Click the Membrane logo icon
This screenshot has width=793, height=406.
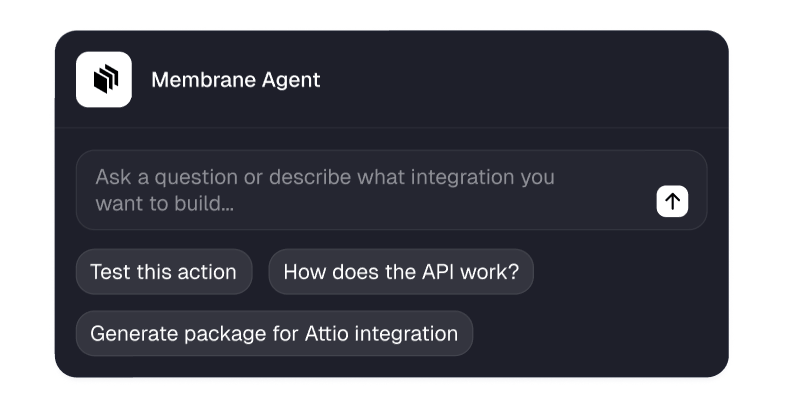(104, 79)
